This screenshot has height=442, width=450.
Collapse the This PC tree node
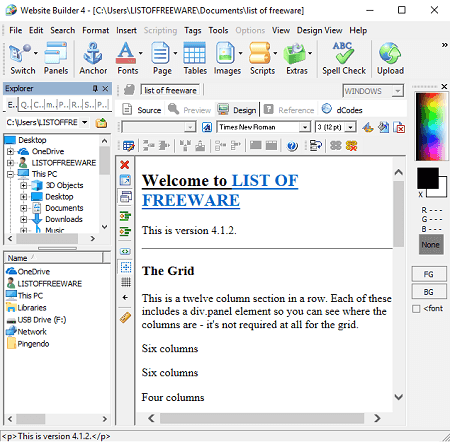click(10, 174)
